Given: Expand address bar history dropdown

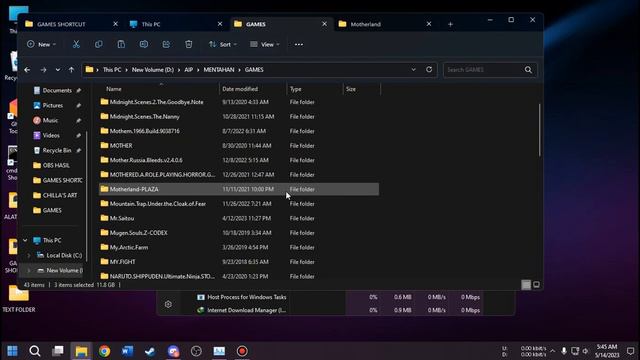Looking at the screenshot, I should (x=413, y=70).
